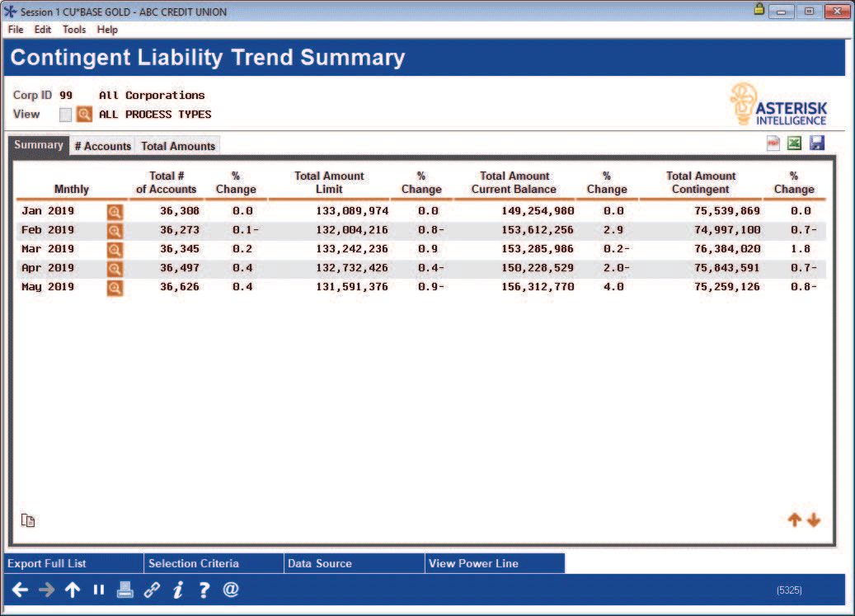The width and height of the screenshot is (855, 616).
Task: Click accounts value 36,626
Action: click(180, 287)
